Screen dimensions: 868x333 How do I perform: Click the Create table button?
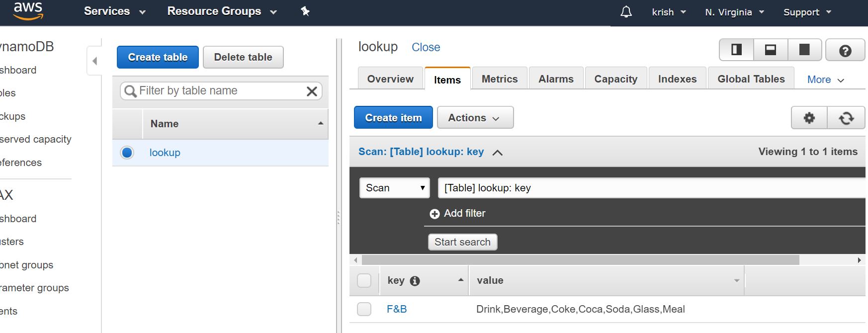[158, 57]
